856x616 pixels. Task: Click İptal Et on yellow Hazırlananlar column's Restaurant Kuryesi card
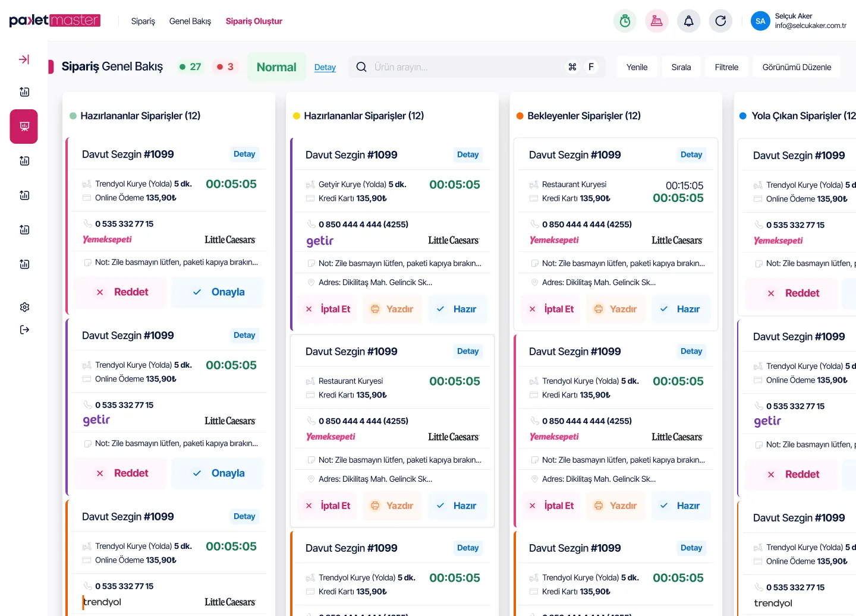click(x=328, y=506)
